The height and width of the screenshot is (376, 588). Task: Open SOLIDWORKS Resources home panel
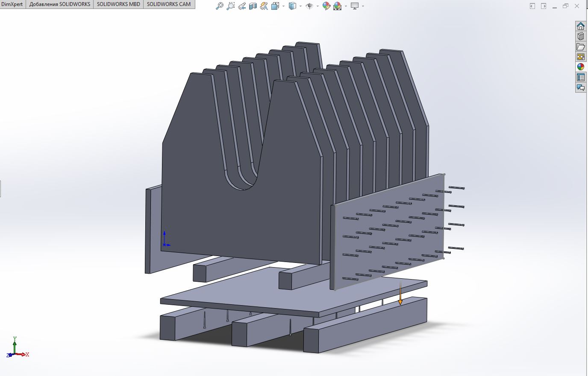(580, 26)
